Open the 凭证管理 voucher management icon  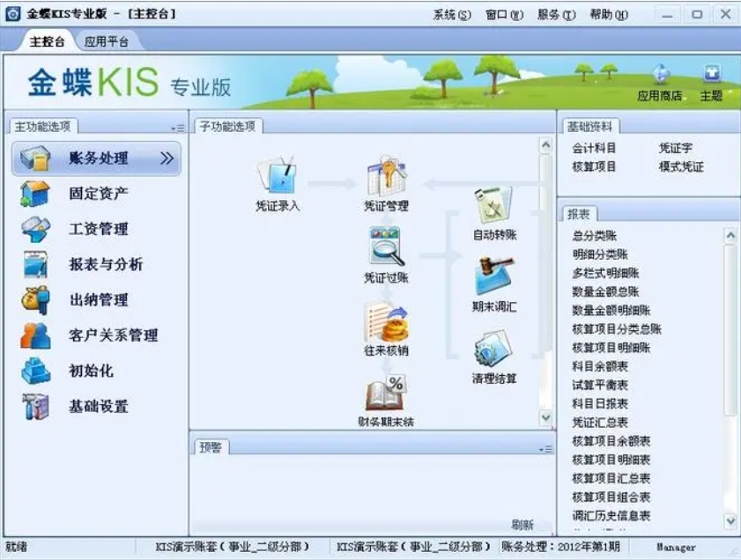coord(386,175)
